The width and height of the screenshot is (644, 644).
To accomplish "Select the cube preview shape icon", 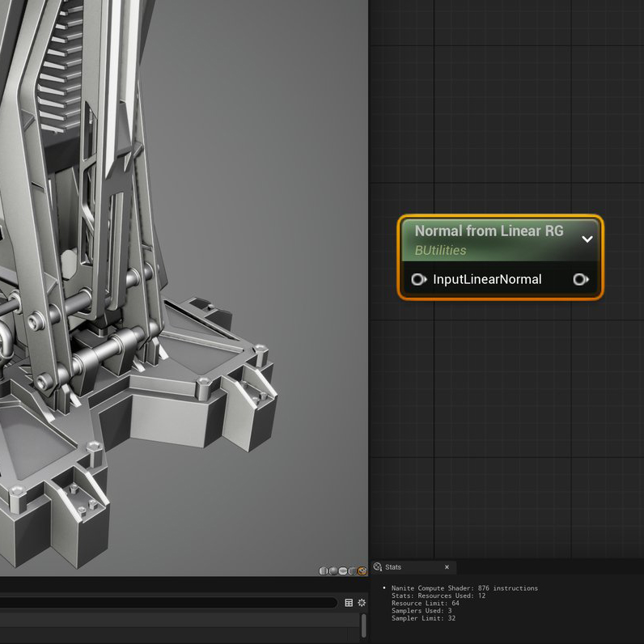I will click(353, 571).
